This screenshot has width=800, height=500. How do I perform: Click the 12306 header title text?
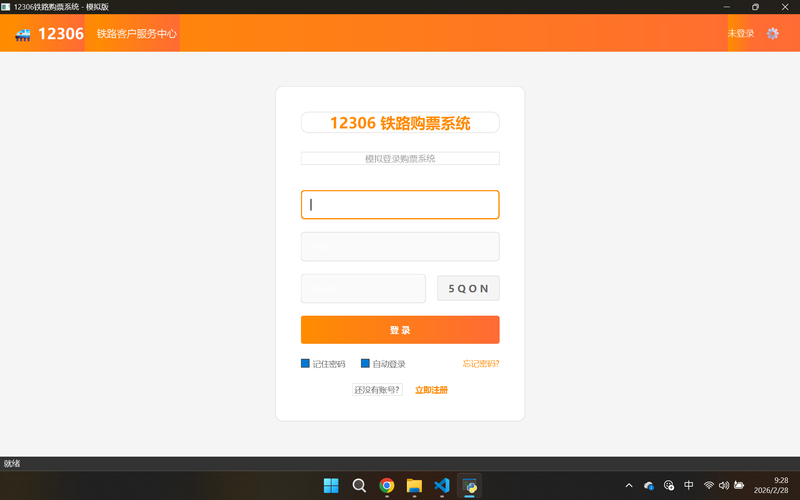tap(61, 33)
